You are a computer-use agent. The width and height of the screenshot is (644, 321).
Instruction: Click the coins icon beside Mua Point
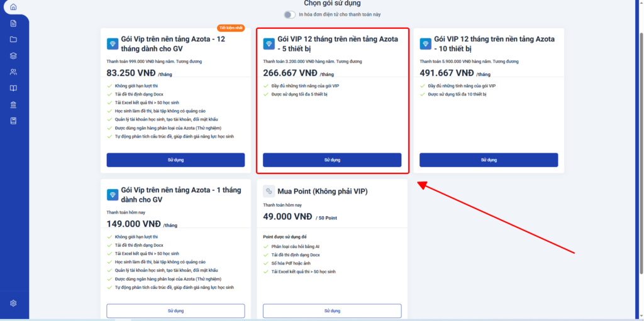point(269,192)
